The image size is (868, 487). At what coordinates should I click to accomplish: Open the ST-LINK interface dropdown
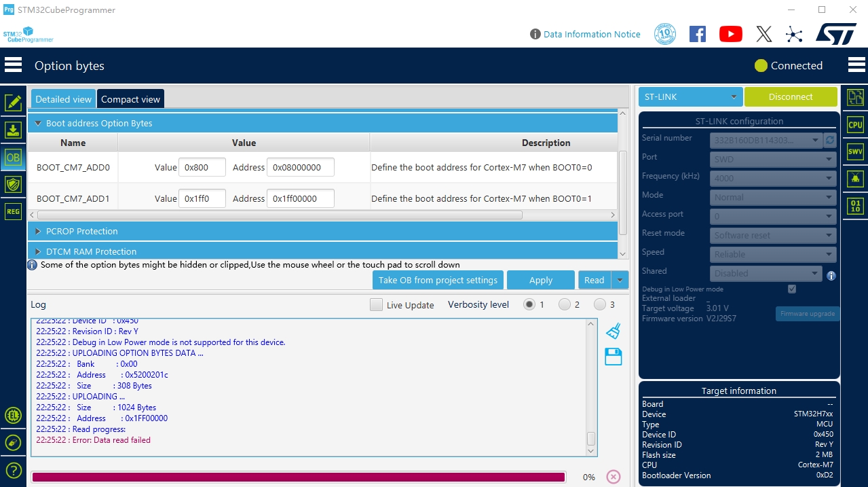click(x=691, y=96)
